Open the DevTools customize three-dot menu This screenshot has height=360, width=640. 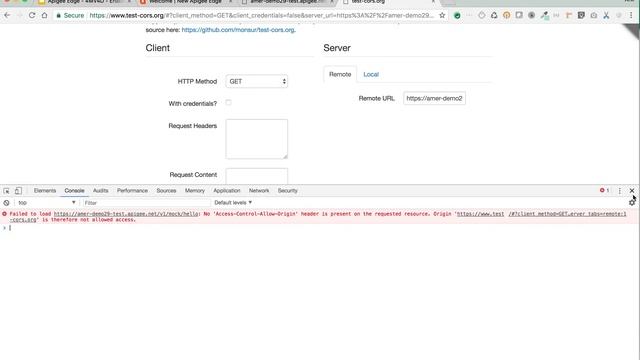coord(620,191)
